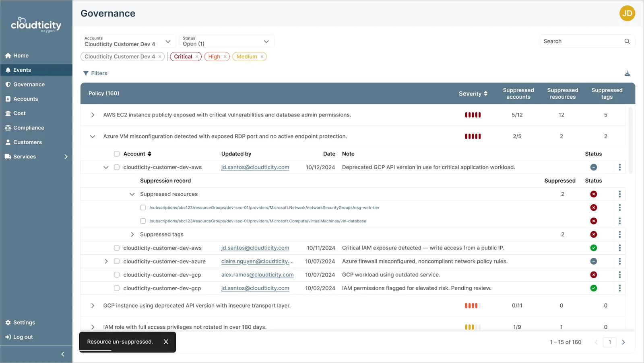Open alex.ramos@cloudticity.com email link
644x363 pixels.
pos(258,275)
